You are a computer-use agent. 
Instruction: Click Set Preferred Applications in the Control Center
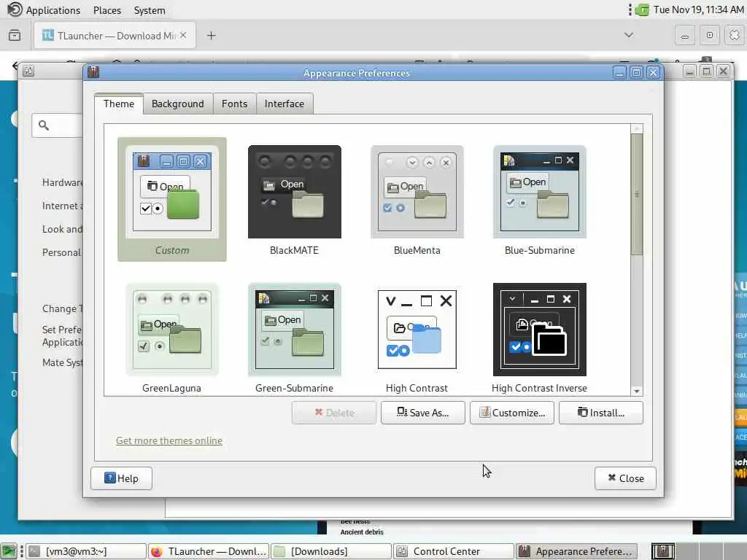point(63,335)
